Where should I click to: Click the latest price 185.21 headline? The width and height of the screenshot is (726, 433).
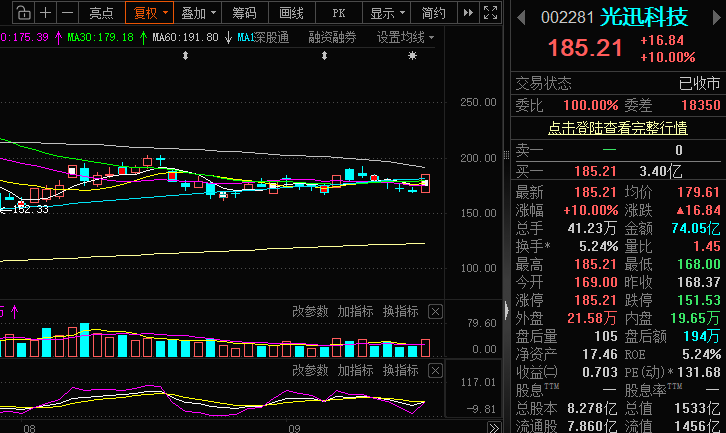[585, 48]
